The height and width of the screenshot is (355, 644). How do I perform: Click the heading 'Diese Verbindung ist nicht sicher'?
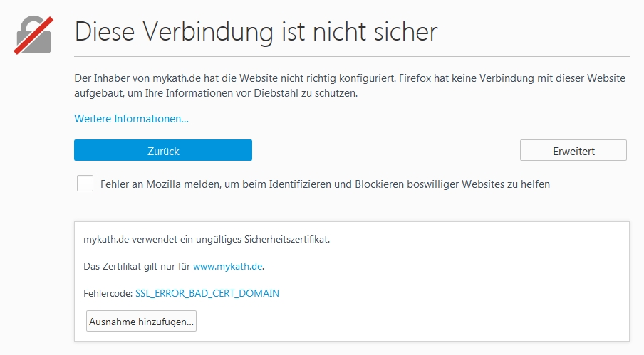pos(256,31)
